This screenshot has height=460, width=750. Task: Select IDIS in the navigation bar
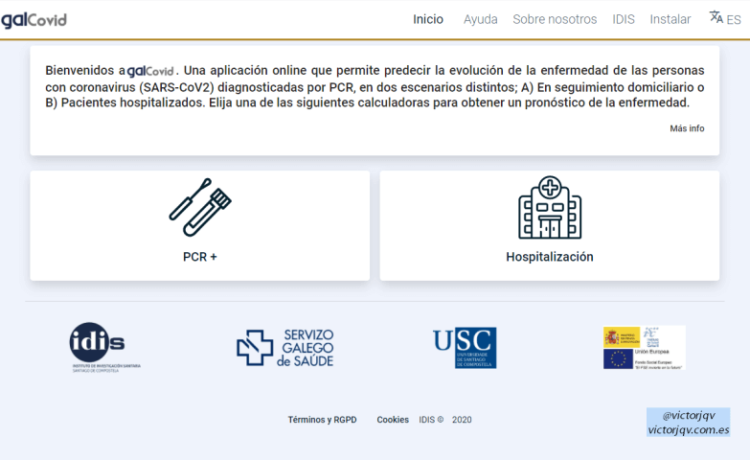(623, 19)
